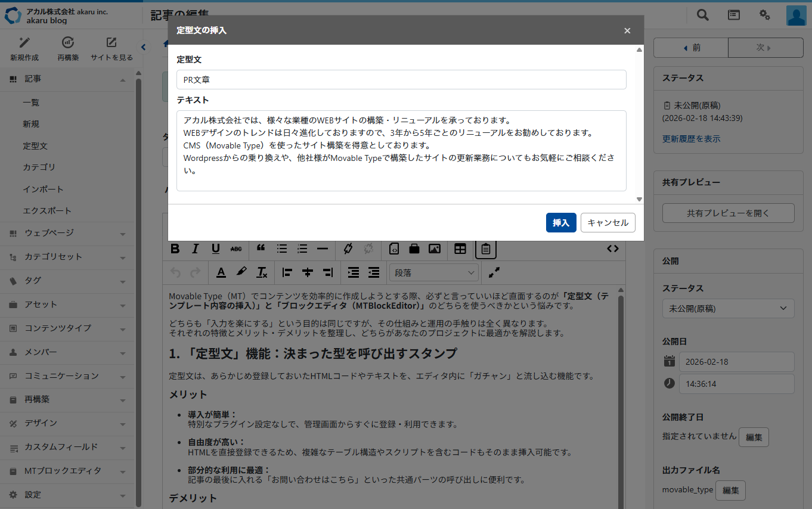Toggle underline text formatting
The width and height of the screenshot is (812, 509).
pyautogui.click(x=216, y=249)
